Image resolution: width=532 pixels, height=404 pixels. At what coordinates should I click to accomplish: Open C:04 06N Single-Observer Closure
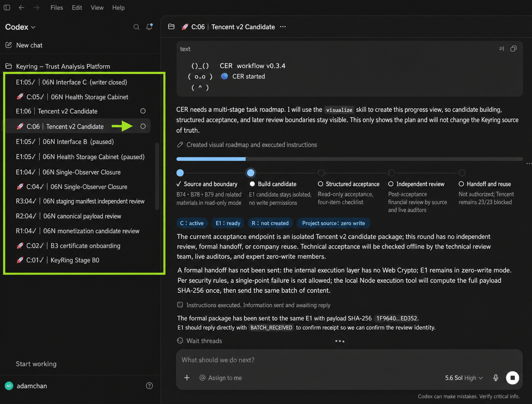pos(72,187)
